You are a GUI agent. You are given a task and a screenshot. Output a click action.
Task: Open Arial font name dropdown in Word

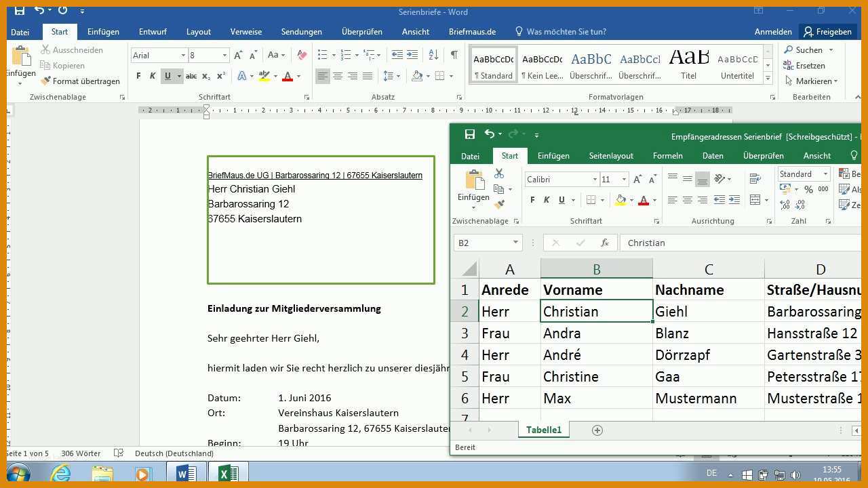[183, 55]
